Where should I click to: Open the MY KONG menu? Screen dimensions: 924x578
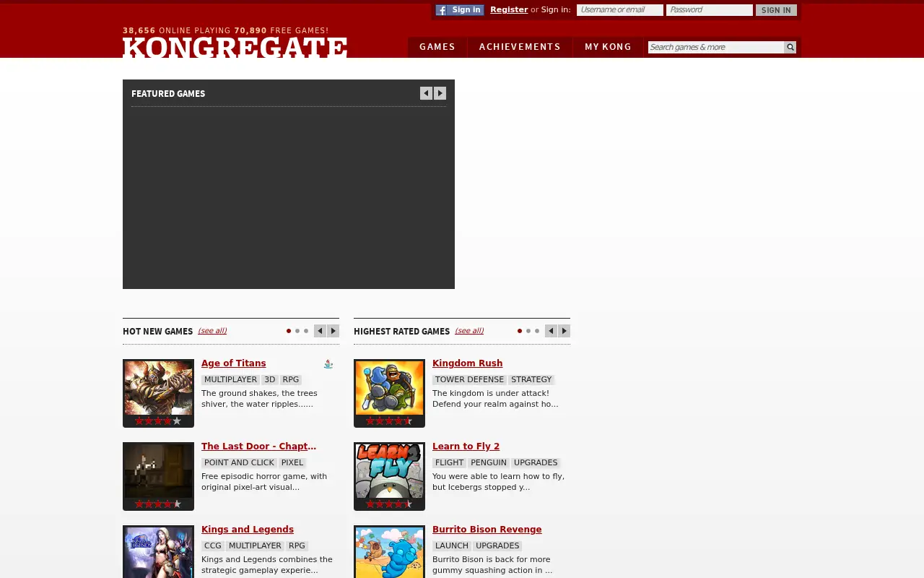608,47
